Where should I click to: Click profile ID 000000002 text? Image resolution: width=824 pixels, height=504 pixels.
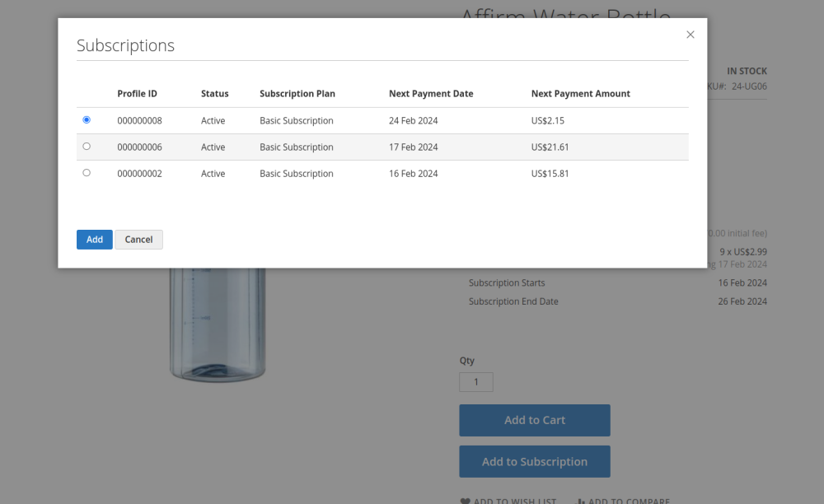click(139, 173)
